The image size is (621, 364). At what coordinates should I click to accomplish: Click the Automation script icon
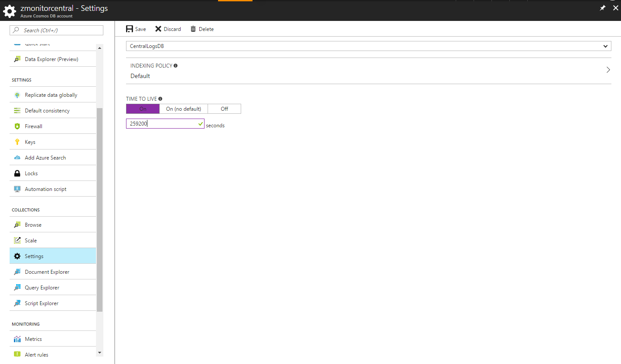coord(17,189)
